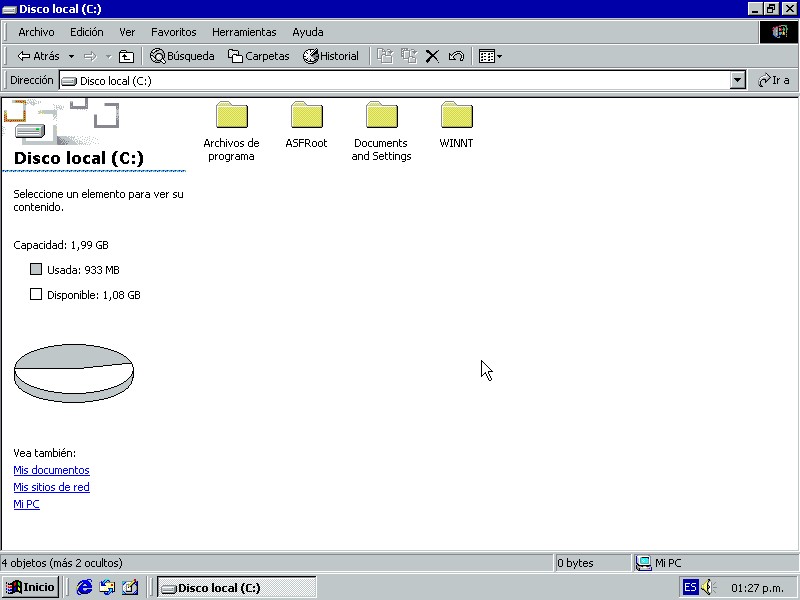
Task: Open the Herramientas menu
Action: 244,32
